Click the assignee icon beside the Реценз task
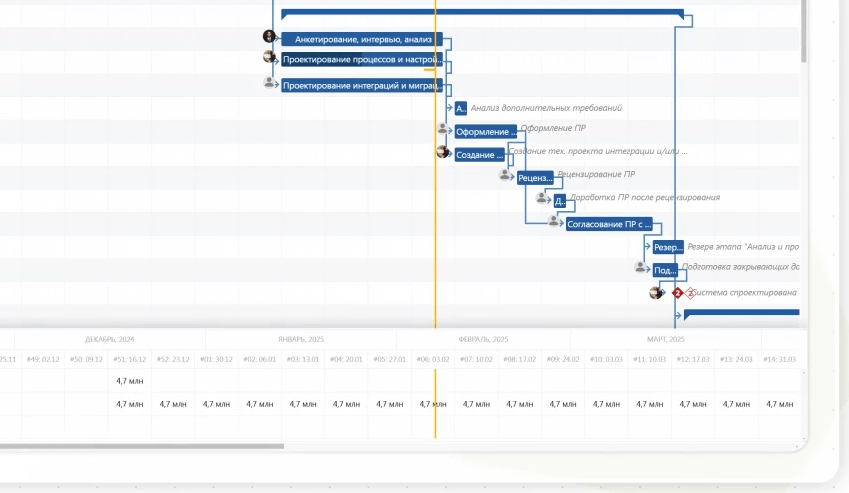 click(505, 174)
